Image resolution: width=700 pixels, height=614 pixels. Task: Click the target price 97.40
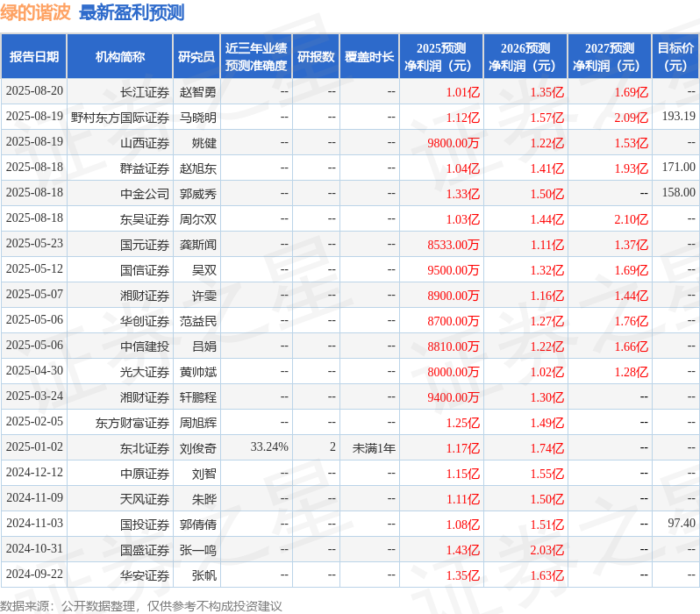pyautogui.click(x=682, y=524)
